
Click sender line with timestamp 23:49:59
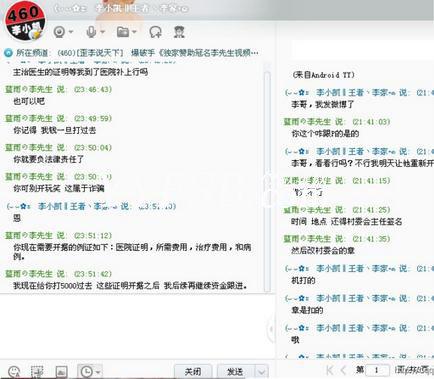[58, 118]
